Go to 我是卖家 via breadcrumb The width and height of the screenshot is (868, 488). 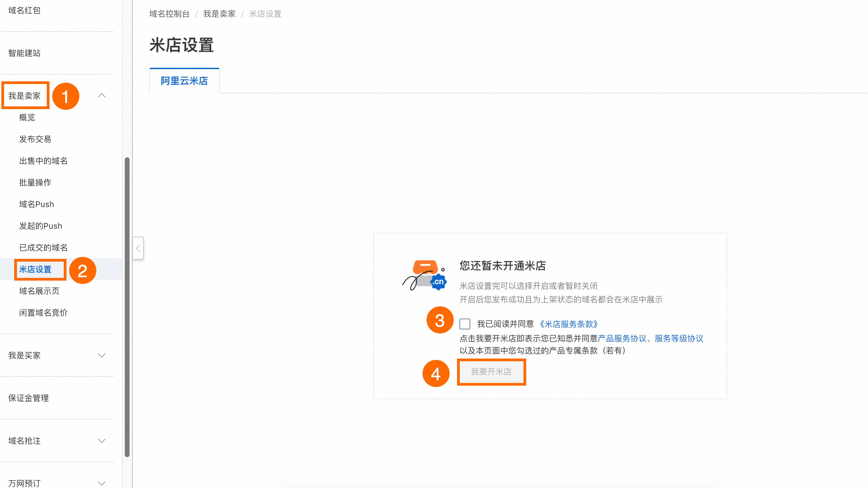219,14
